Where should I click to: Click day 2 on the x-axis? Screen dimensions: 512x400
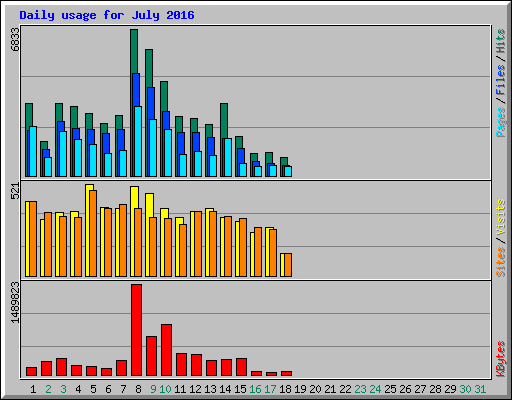48,389
